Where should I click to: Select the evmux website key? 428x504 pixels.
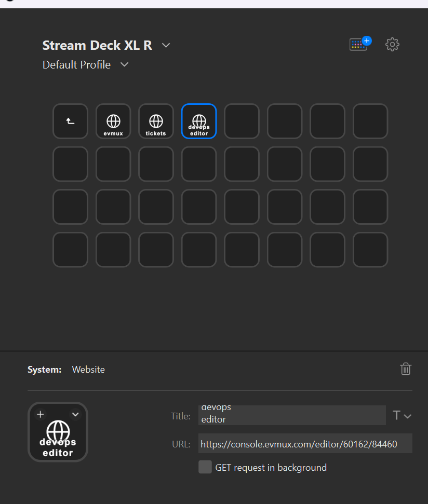[113, 121]
